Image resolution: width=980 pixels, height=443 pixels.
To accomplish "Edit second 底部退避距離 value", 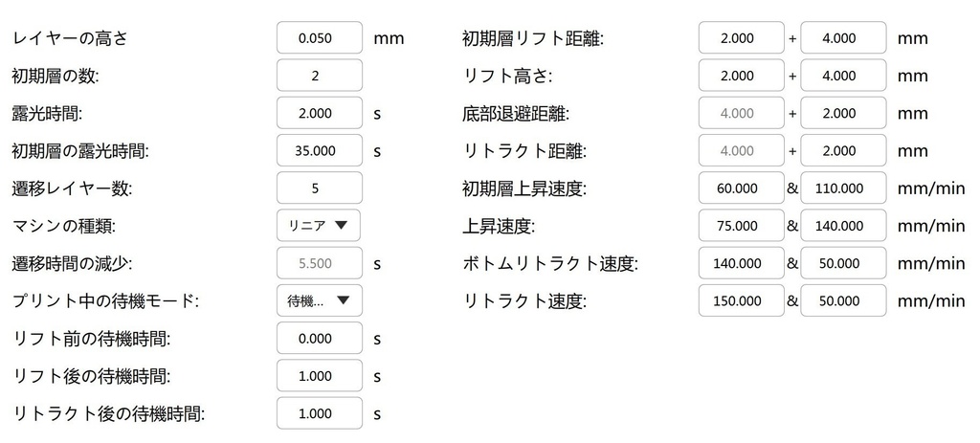I will (843, 113).
